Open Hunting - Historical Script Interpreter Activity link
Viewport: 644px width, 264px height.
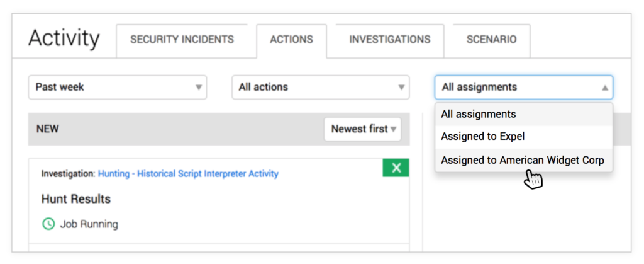(x=188, y=173)
